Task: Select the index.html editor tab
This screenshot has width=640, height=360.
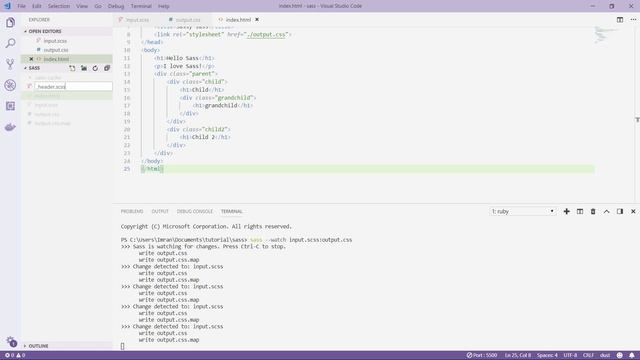Action: click(x=238, y=20)
